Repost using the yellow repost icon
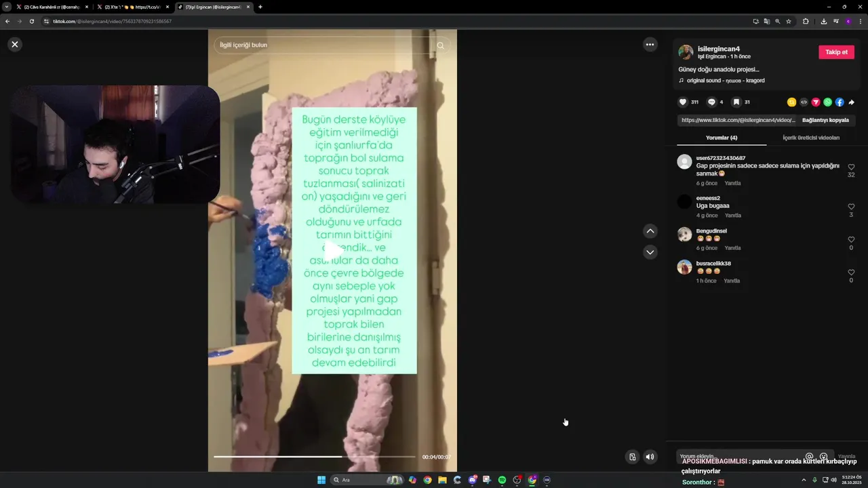The width and height of the screenshot is (868, 488). tap(791, 102)
